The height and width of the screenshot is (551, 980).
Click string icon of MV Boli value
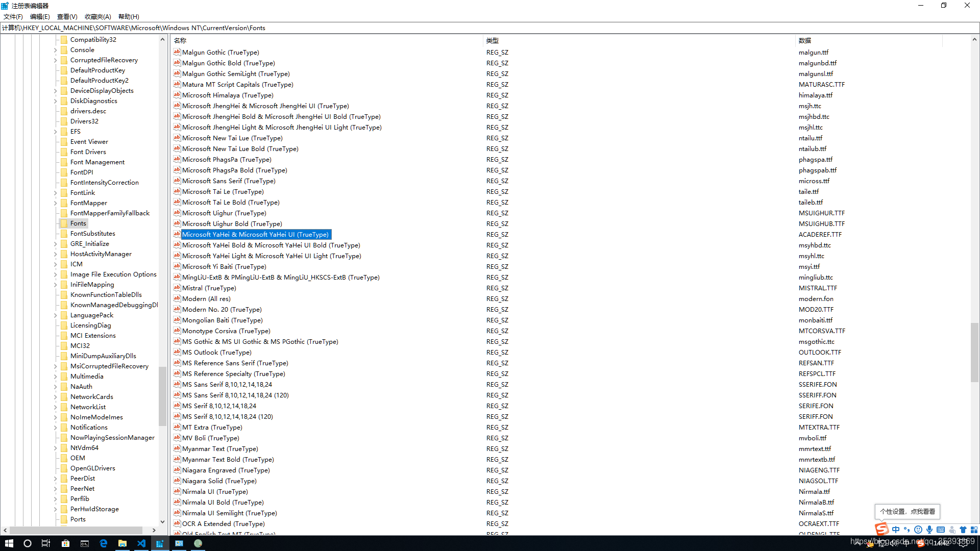177,438
